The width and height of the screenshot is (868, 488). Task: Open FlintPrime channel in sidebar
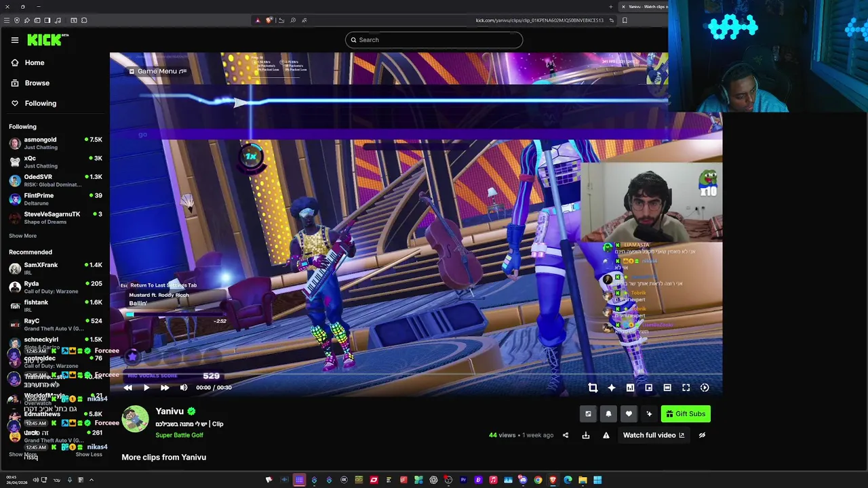pyautogui.click(x=55, y=199)
